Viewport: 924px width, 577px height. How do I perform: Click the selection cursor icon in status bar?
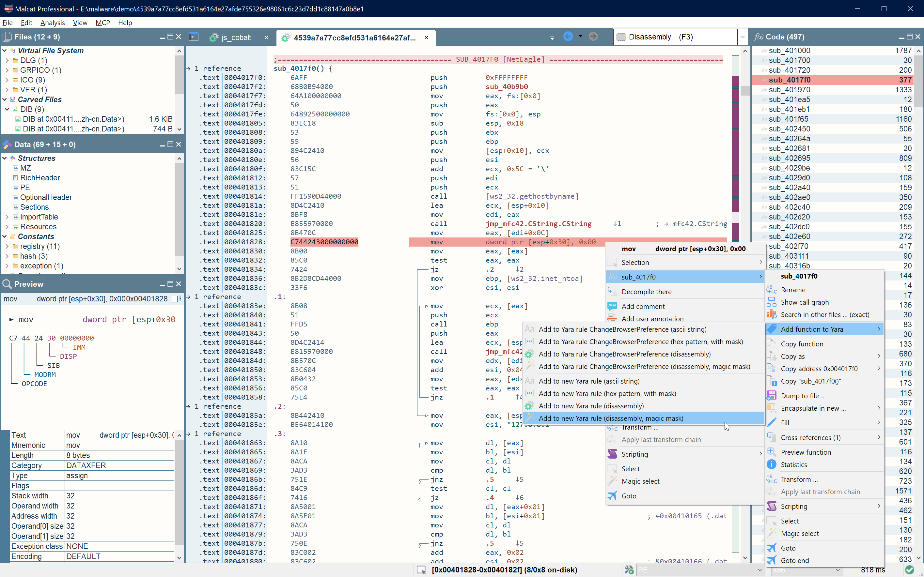coord(421,570)
